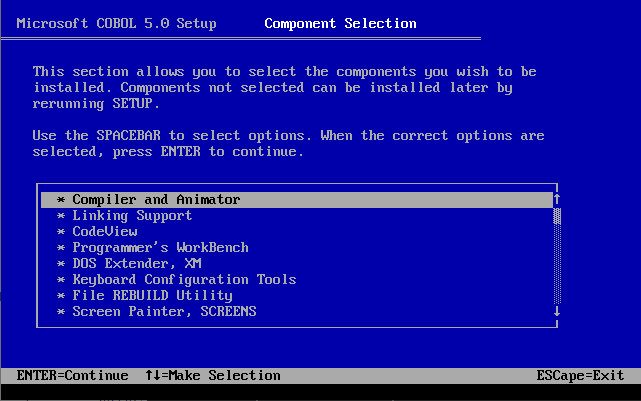Select the Compiler and Animator row
The width and height of the screenshot is (641, 401).
(x=297, y=200)
